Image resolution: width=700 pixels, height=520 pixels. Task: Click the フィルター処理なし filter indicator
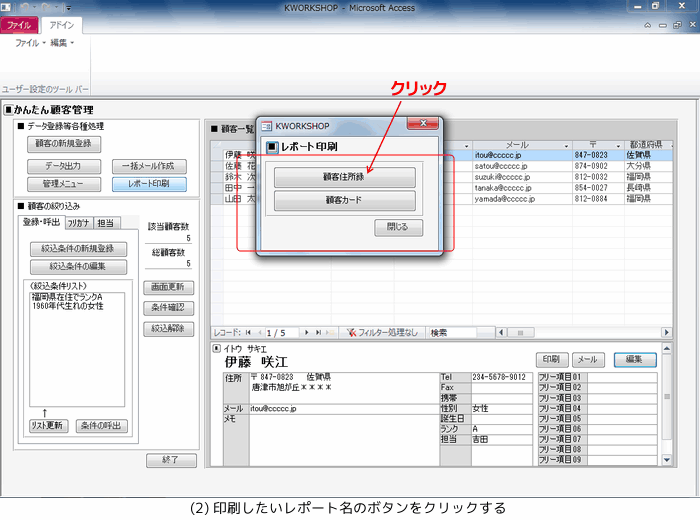(x=382, y=333)
